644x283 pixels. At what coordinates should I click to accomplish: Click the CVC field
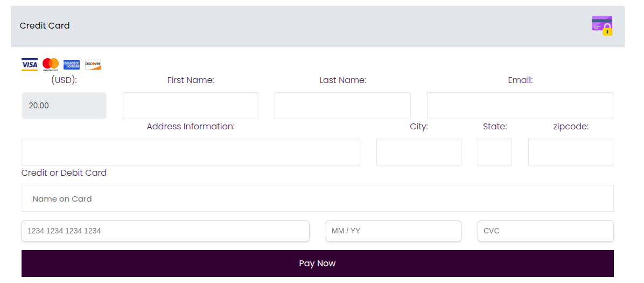(546, 231)
